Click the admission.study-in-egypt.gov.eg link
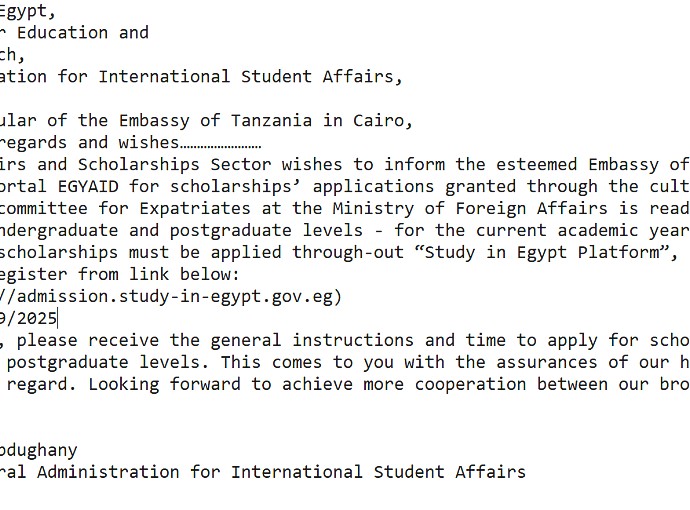The width and height of the screenshot is (690, 510). pos(175,296)
